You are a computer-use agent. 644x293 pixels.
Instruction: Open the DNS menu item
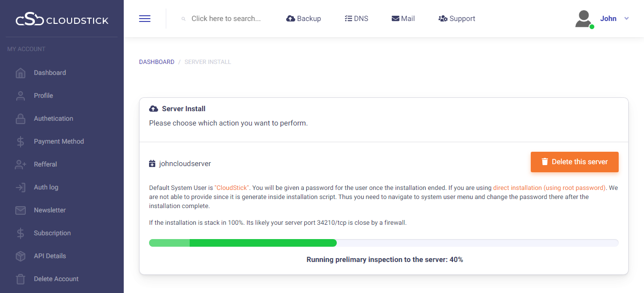coord(356,19)
